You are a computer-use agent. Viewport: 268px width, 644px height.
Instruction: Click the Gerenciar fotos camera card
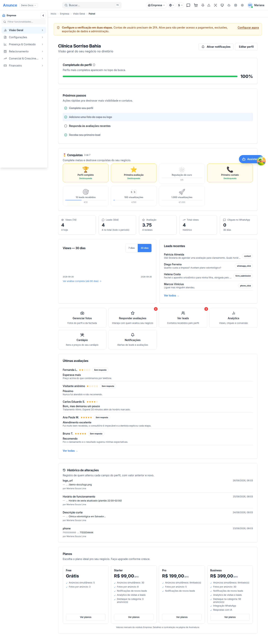coord(82,318)
